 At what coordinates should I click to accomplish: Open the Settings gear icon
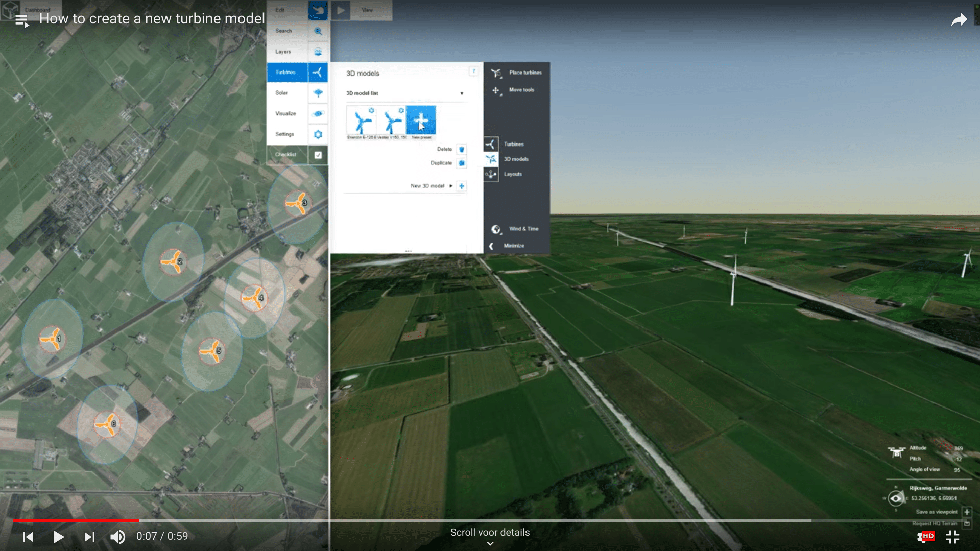tap(318, 134)
